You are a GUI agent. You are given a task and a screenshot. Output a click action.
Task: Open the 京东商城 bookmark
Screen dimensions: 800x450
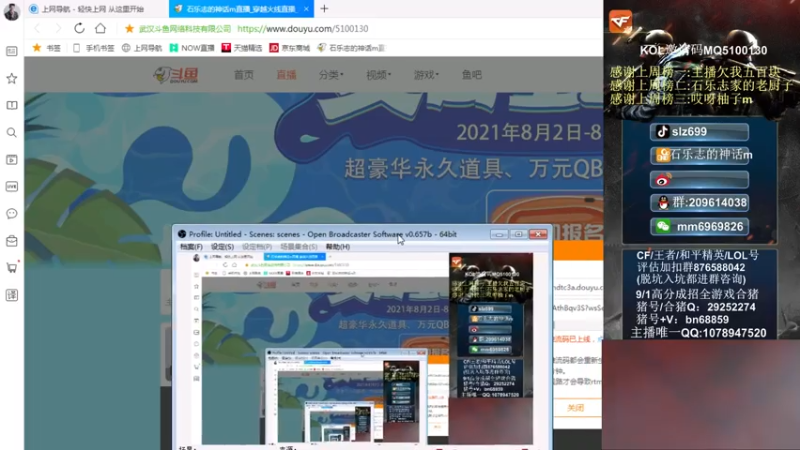pos(290,48)
